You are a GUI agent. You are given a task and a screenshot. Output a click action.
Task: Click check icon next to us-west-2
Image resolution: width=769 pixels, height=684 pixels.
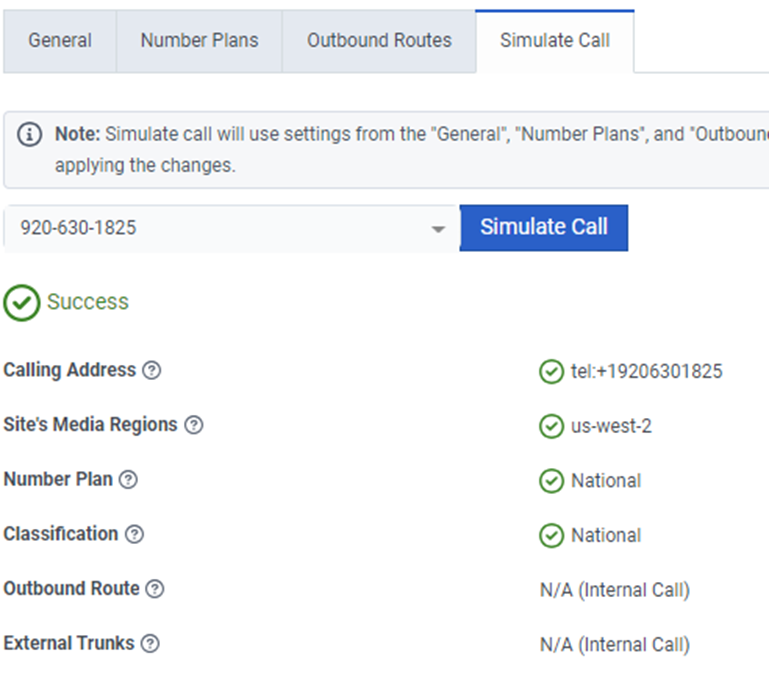point(551,426)
